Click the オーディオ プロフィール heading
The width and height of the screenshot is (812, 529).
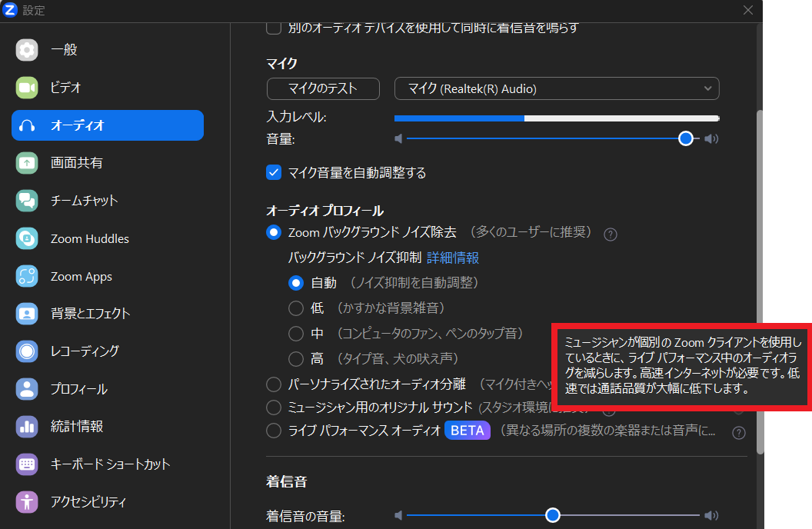324,211
